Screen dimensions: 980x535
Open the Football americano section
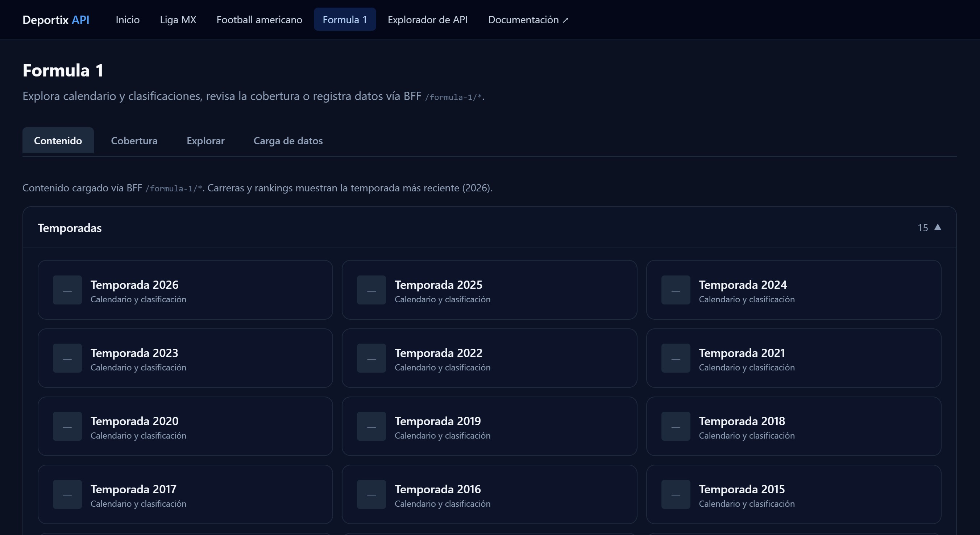259,20
